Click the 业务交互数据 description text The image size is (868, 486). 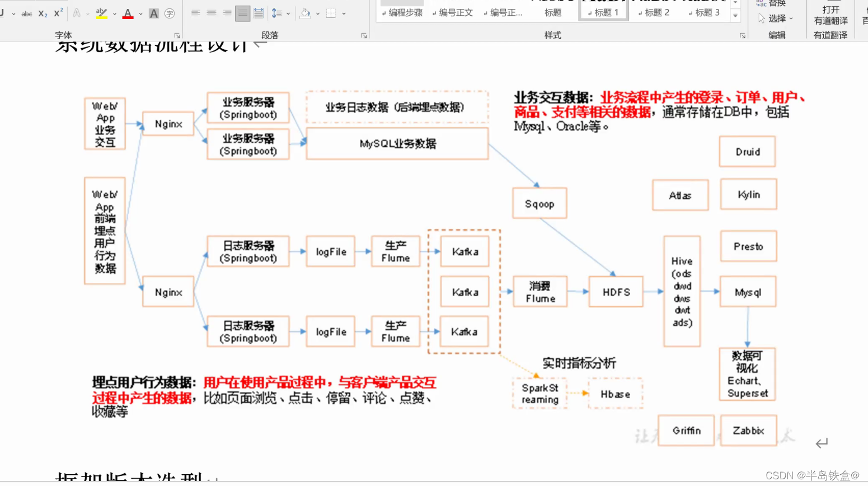click(x=659, y=112)
